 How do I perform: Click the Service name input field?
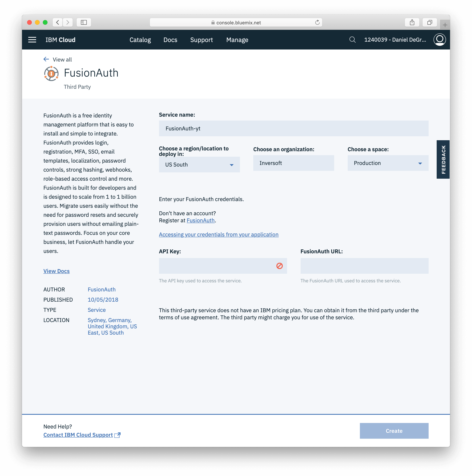[294, 128]
